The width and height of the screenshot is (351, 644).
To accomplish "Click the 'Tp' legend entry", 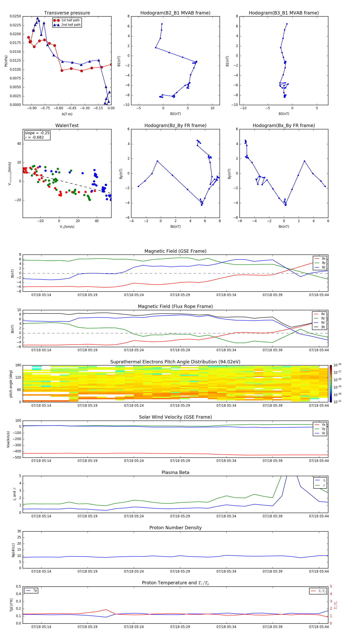I will pyautogui.click(x=31, y=591).
